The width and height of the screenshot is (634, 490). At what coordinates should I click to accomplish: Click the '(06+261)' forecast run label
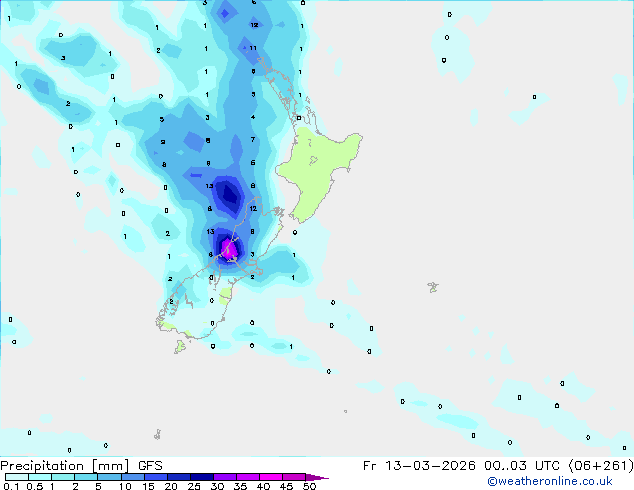click(x=601, y=466)
